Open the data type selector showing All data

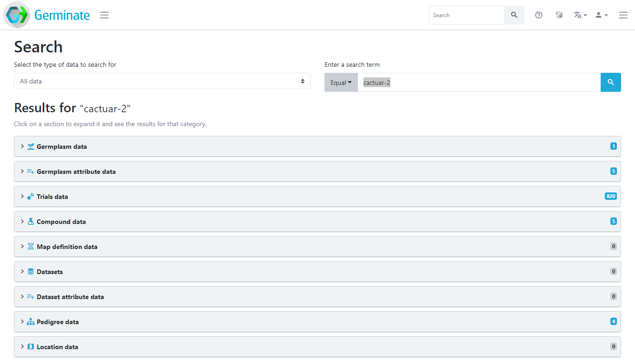pyautogui.click(x=162, y=81)
